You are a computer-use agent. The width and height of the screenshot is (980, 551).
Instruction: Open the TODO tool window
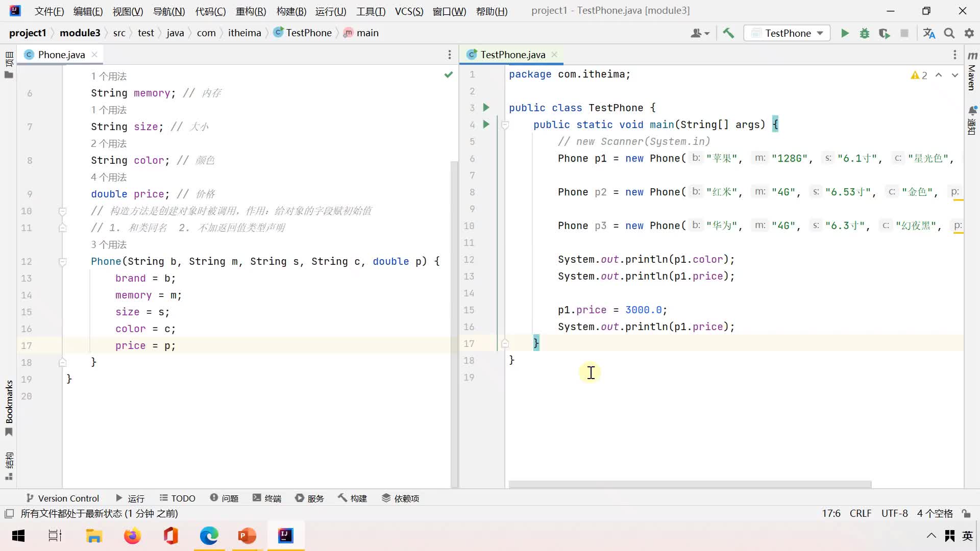pos(177,498)
